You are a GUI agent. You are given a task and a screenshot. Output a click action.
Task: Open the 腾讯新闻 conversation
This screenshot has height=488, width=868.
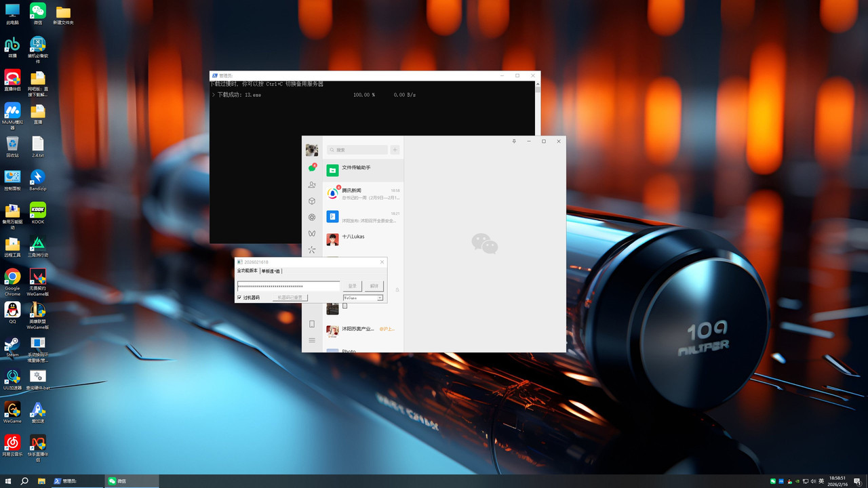tap(363, 194)
